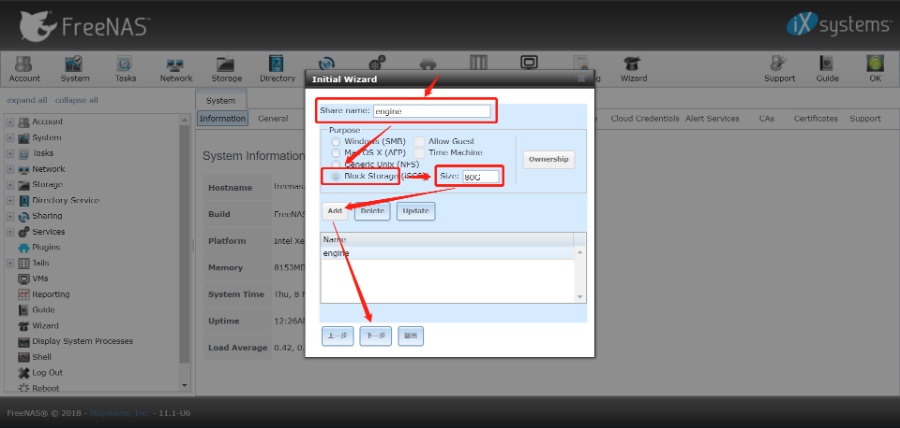Enable the Time Machine checkbox

[420, 153]
